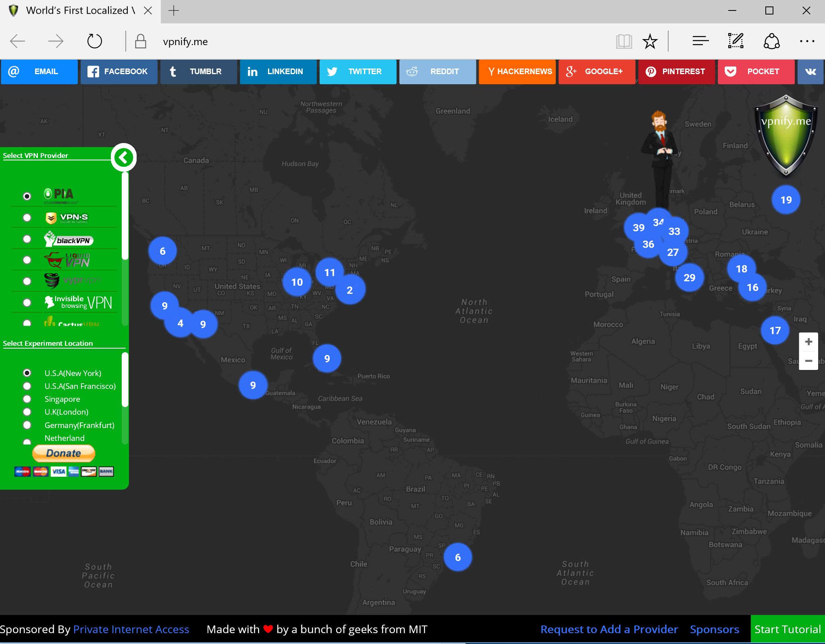Screen dimensions: 825x644
Task: Save page to Pocket
Action: 756,72
